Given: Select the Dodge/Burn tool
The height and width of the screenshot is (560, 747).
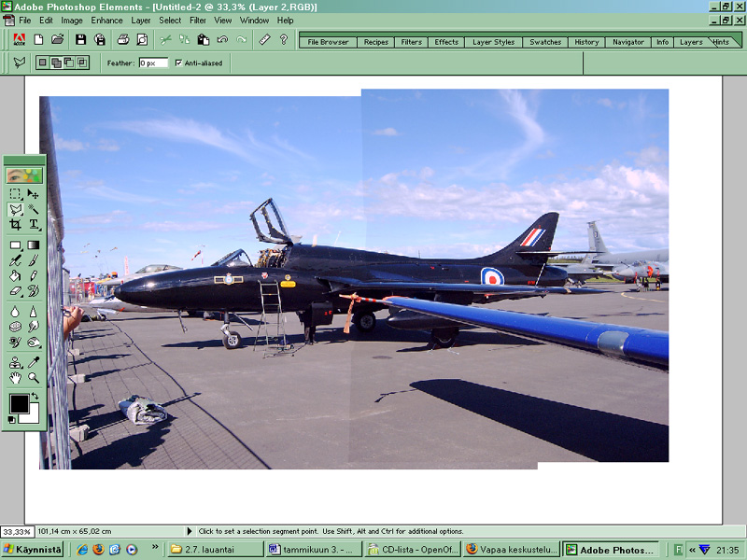Looking at the screenshot, I should (33, 342).
